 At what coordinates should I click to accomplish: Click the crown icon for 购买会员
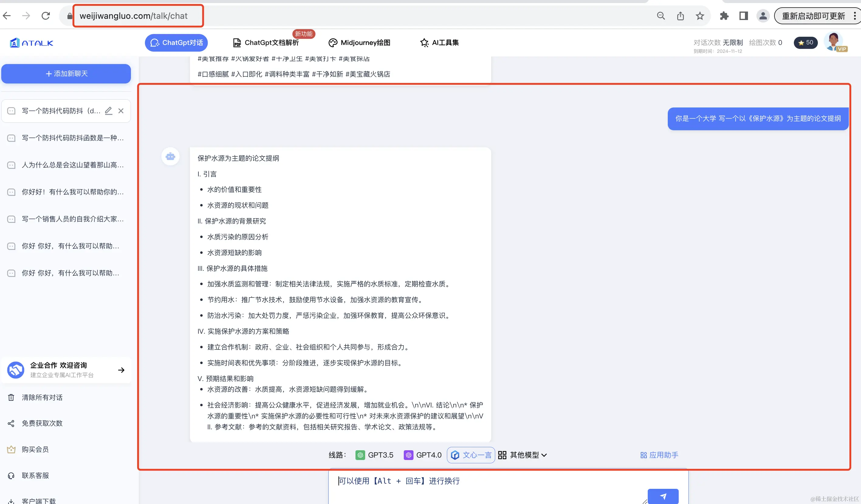click(x=11, y=449)
